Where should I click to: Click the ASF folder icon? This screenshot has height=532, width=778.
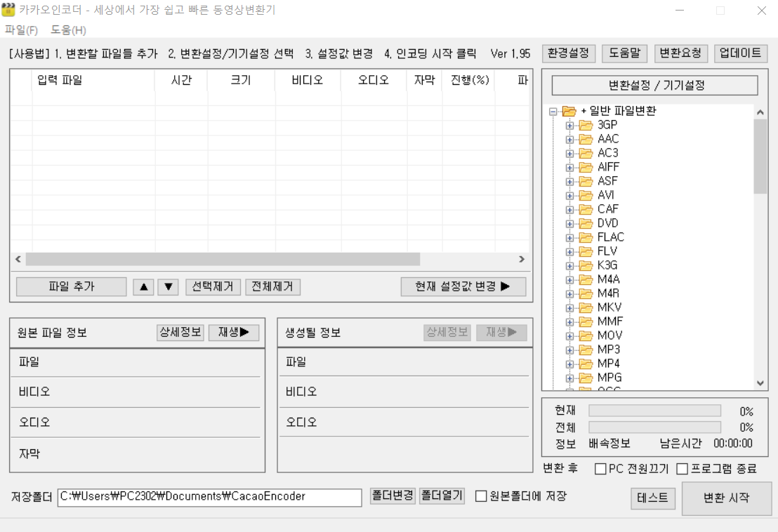point(586,181)
